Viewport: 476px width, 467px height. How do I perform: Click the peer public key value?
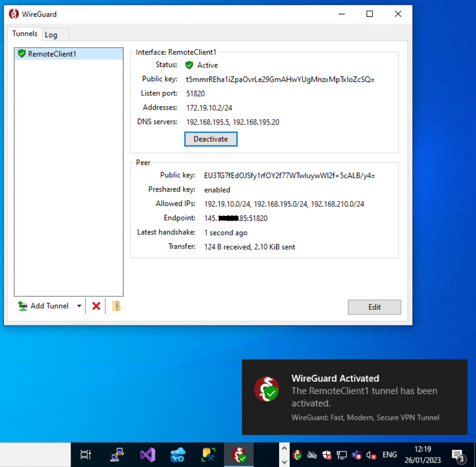pos(290,176)
